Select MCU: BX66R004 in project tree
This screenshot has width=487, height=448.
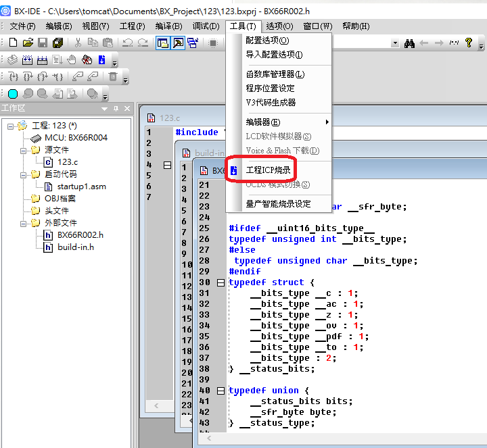[x=76, y=138]
